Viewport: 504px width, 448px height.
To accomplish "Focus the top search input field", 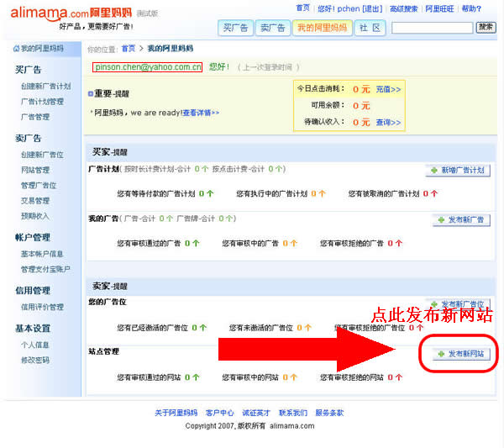I will 432,28.
